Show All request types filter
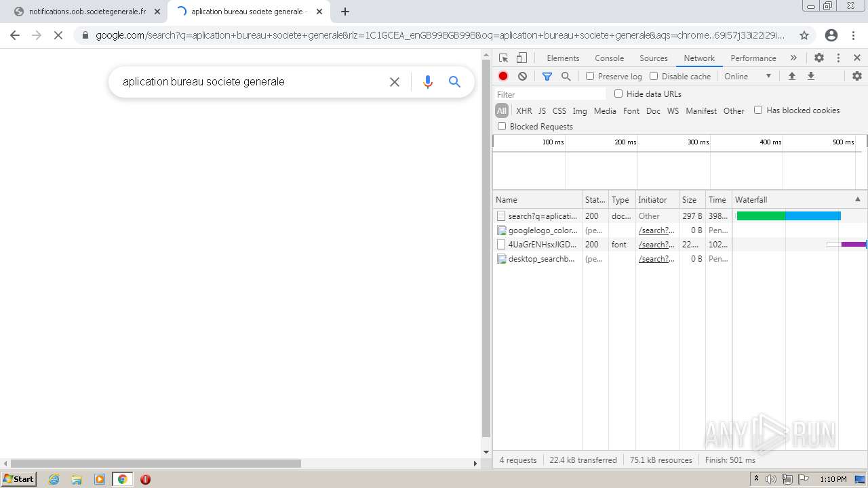The height and width of the screenshot is (488, 868). (502, 111)
